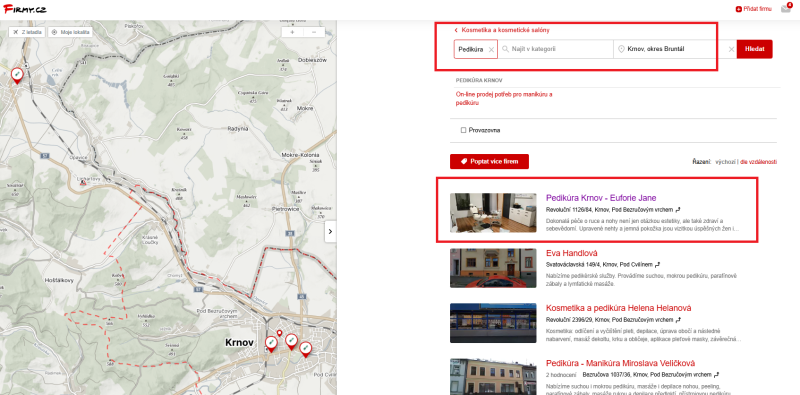Switch map to Z letadla aerial view

click(x=27, y=32)
